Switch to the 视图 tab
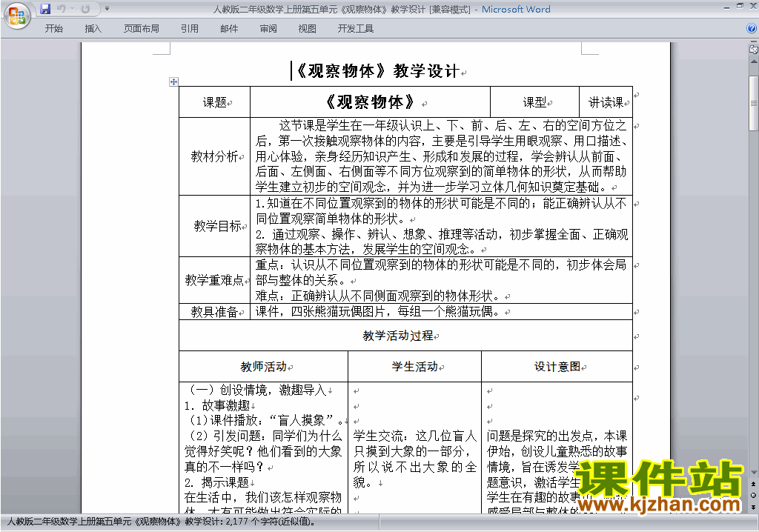Screen dimensions: 759x532 (308, 29)
